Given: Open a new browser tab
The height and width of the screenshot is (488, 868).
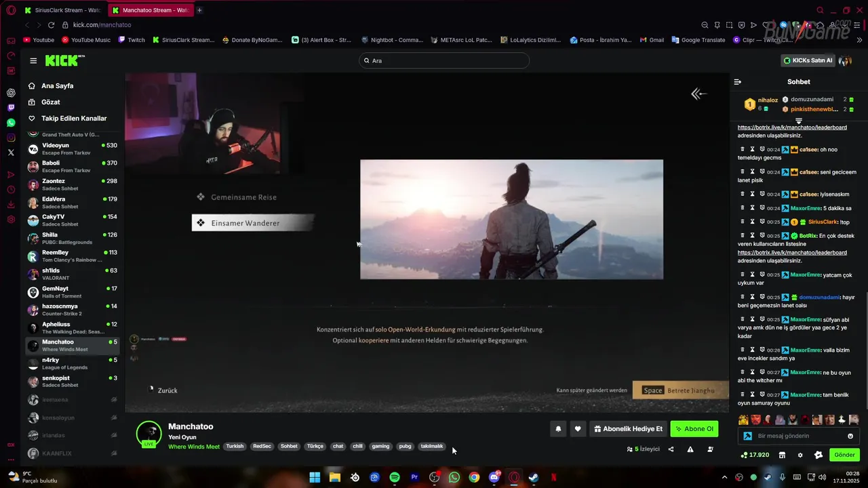Looking at the screenshot, I should [x=199, y=10].
